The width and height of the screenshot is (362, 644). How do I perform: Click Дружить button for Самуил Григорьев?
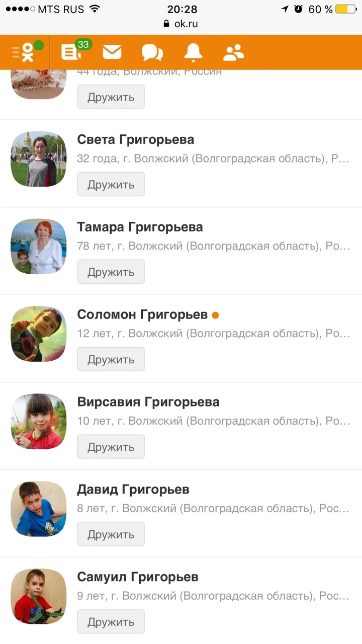(x=111, y=622)
